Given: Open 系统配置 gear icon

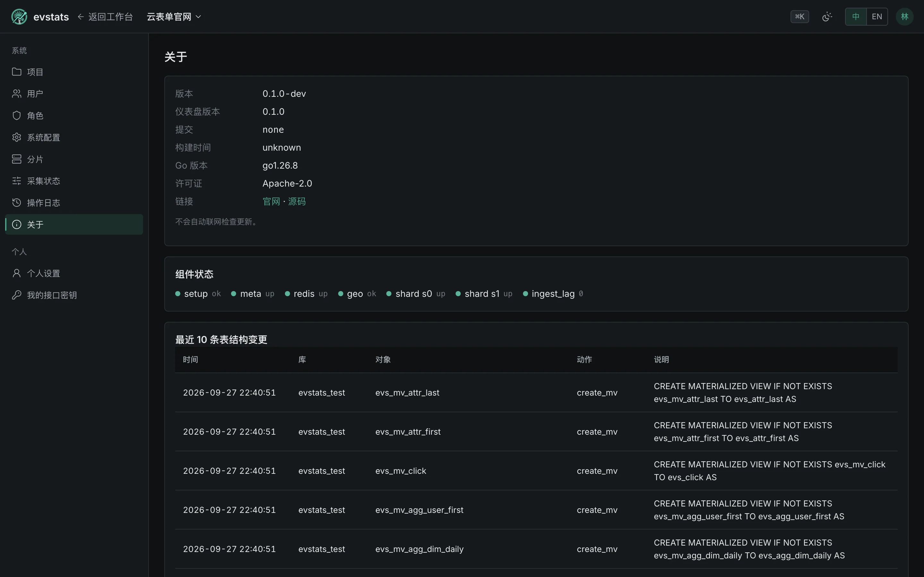Looking at the screenshot, I should 16,137.
